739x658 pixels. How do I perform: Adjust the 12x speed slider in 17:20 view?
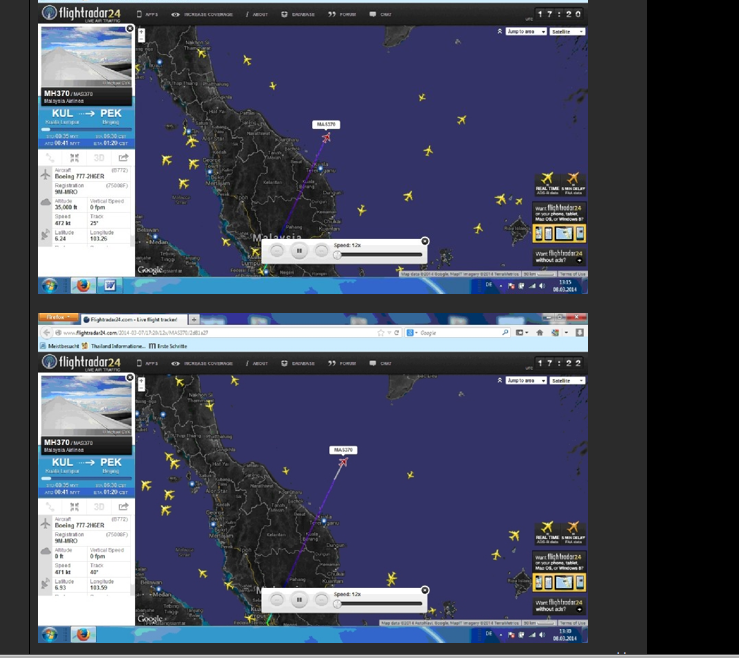pyautogui.click(x=337, y=255)
